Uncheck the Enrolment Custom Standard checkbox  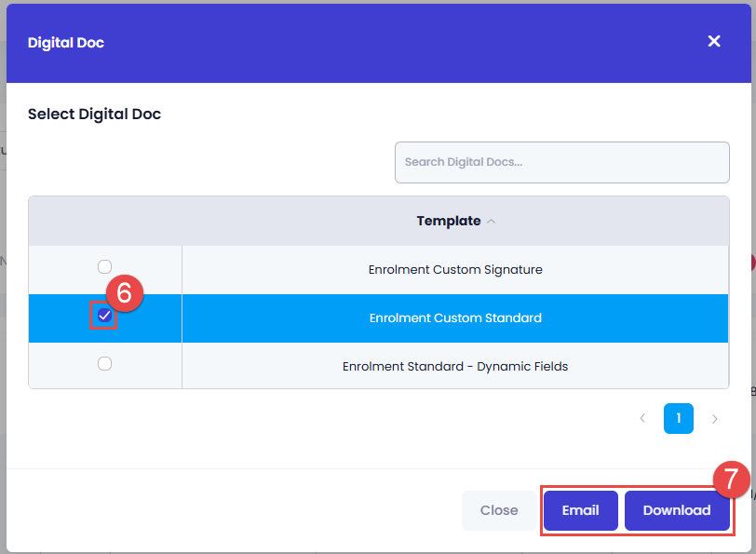coord(104,317)
